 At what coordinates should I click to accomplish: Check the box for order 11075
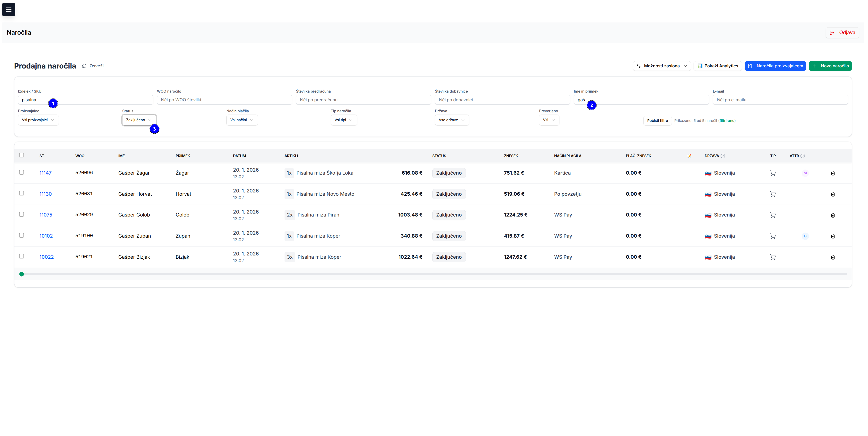click(22, 214)
